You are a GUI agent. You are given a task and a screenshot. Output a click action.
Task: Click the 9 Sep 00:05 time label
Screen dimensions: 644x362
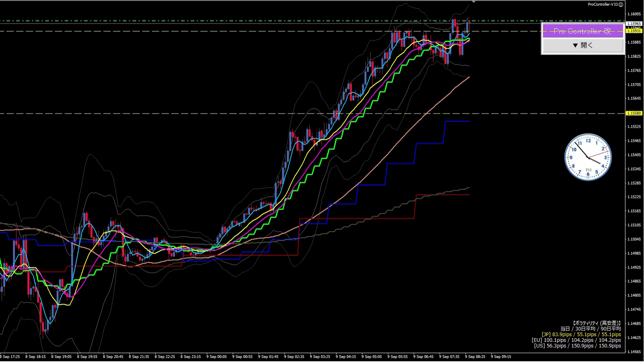pos(217,357)
